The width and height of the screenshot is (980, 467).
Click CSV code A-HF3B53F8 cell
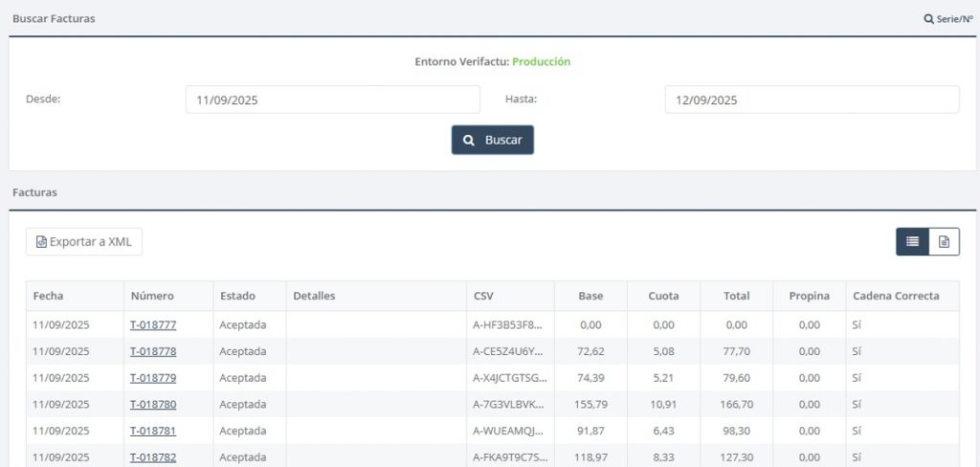pos(508,325)
